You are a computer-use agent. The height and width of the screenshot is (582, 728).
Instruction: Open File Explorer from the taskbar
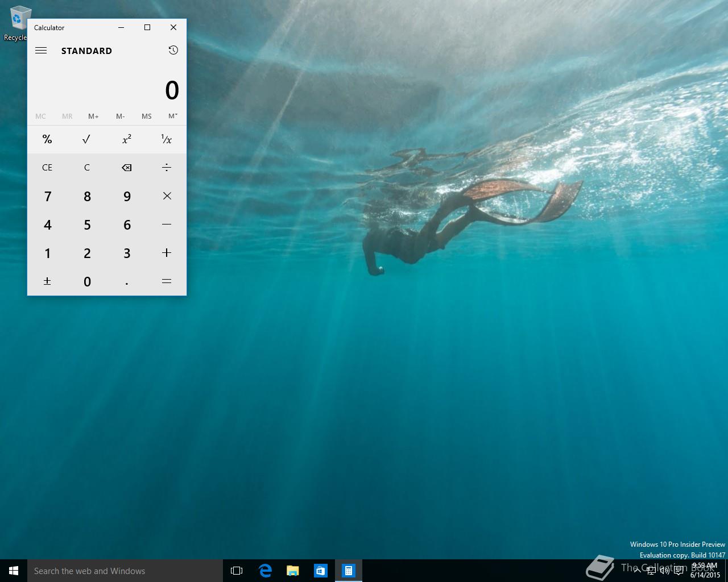(x=293, y=571)
